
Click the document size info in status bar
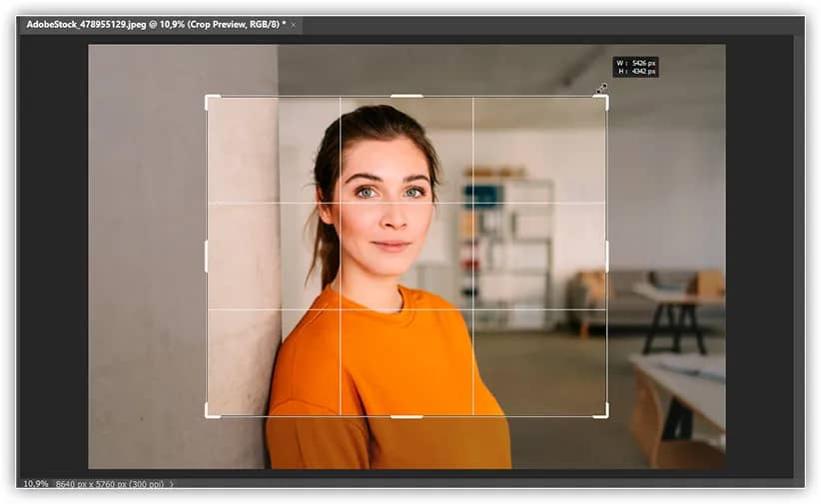pos(108,484)
